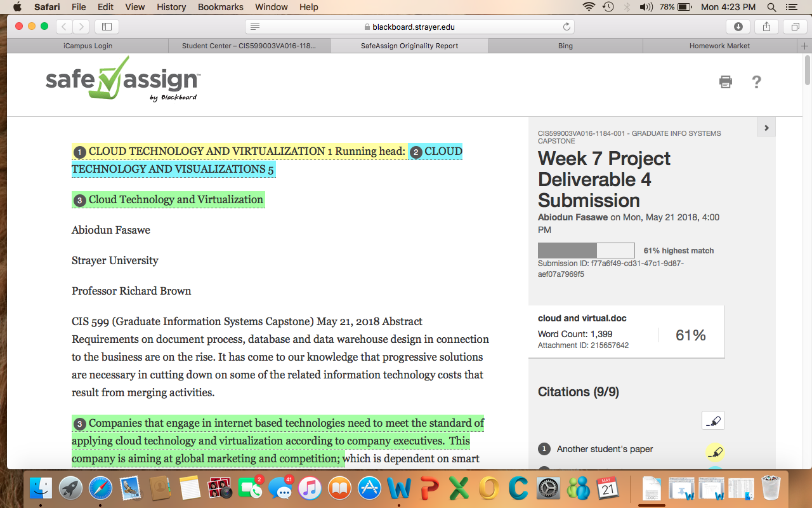Click the Word Count: 1,399 text
Image resolution: width=812 pixels, height=508 pixels.
(x=575, y=334)
